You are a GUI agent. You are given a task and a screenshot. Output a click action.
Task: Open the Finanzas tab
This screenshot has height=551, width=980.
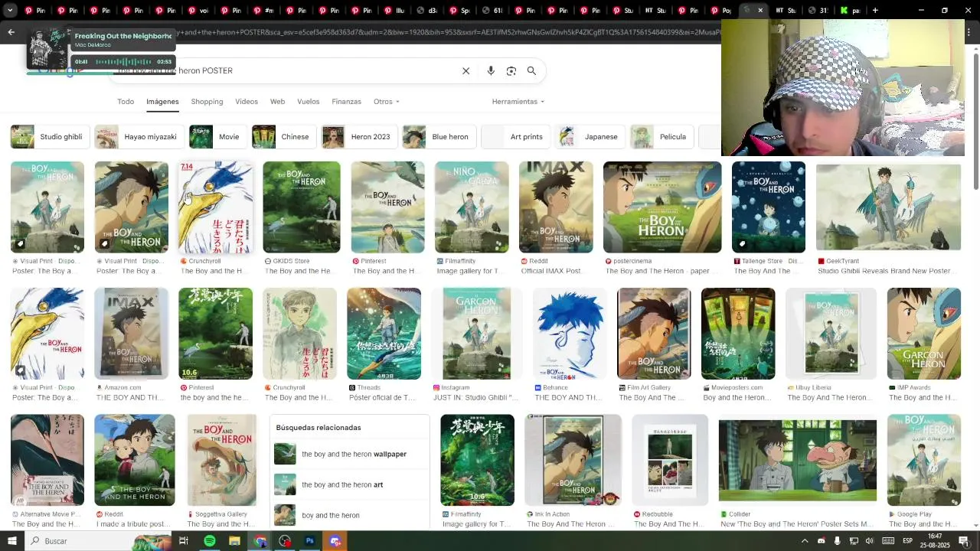click(346, 101)
